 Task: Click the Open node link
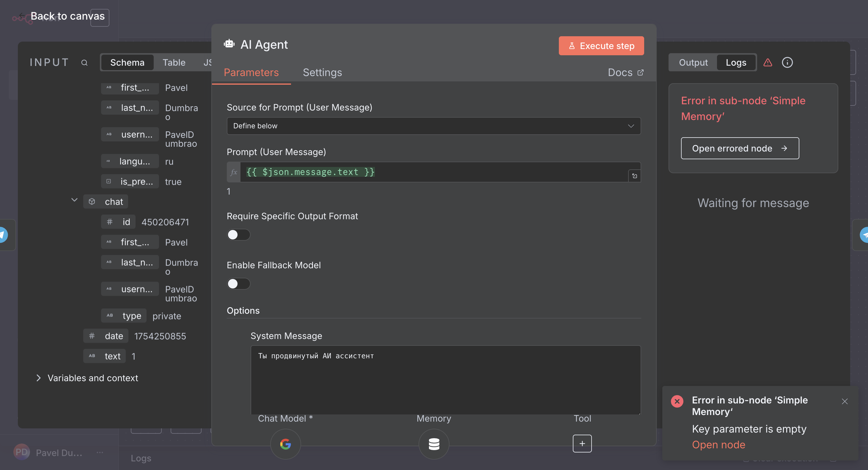tap(718, 444)
